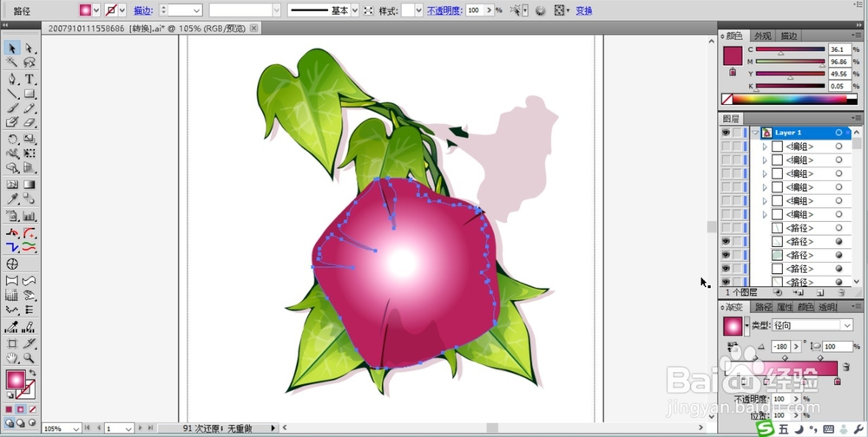The image size is (868, 437).
Task: Open the 属性 tab
Action: [785, 307]
